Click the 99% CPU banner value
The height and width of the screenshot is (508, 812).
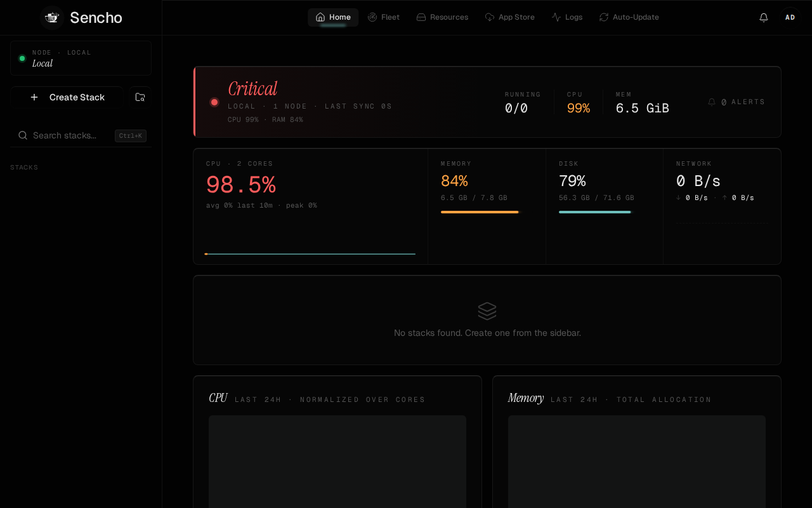tap(579, 109)
